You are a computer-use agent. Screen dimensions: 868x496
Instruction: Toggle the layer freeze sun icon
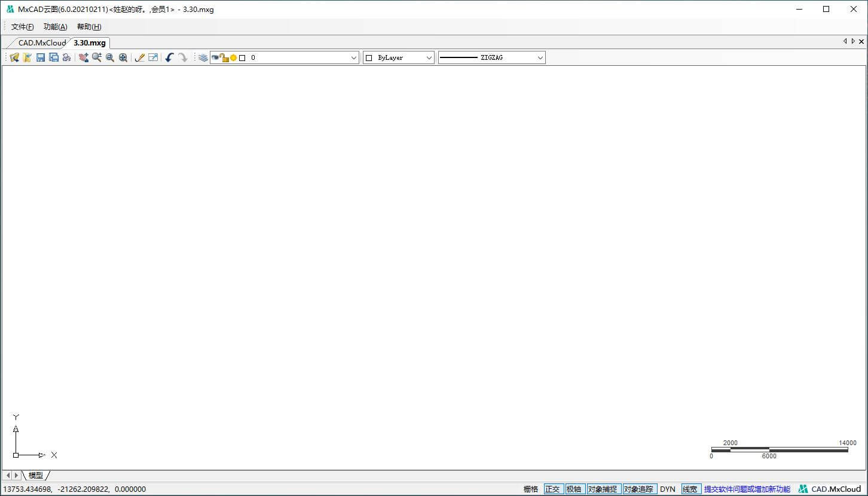[233, 58]
